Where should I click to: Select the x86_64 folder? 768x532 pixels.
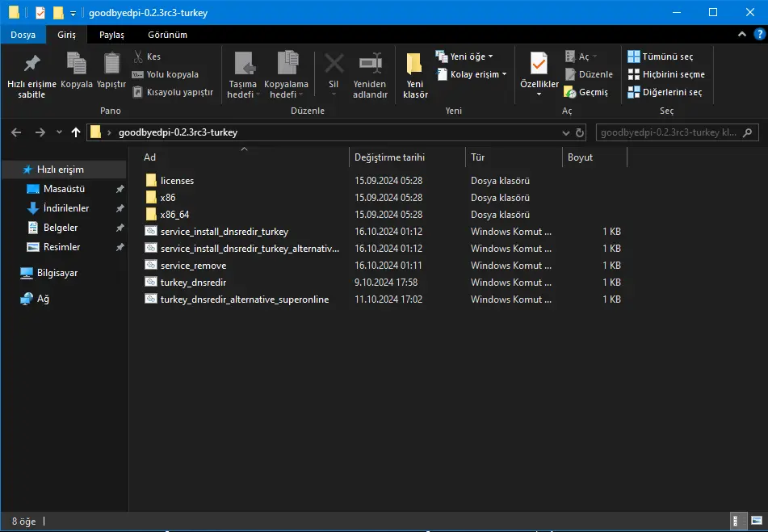click(174, 215)
